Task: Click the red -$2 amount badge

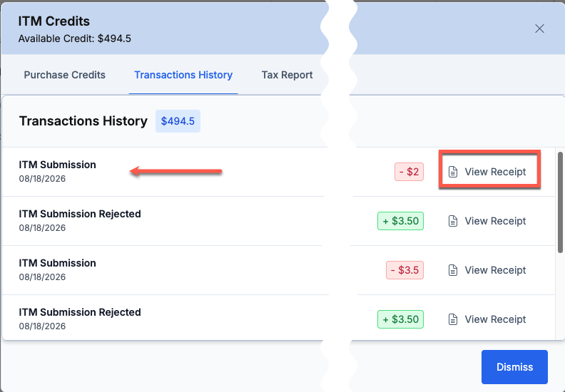Action: (409, 172)
